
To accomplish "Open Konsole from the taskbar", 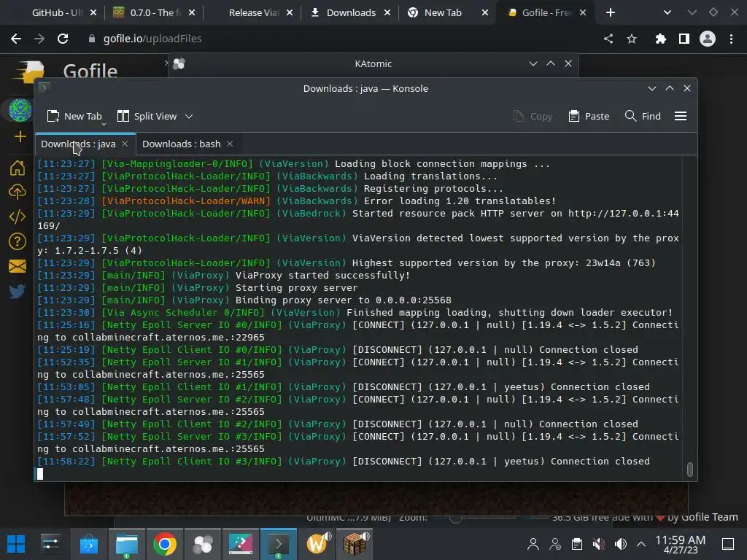I will 279,544.
